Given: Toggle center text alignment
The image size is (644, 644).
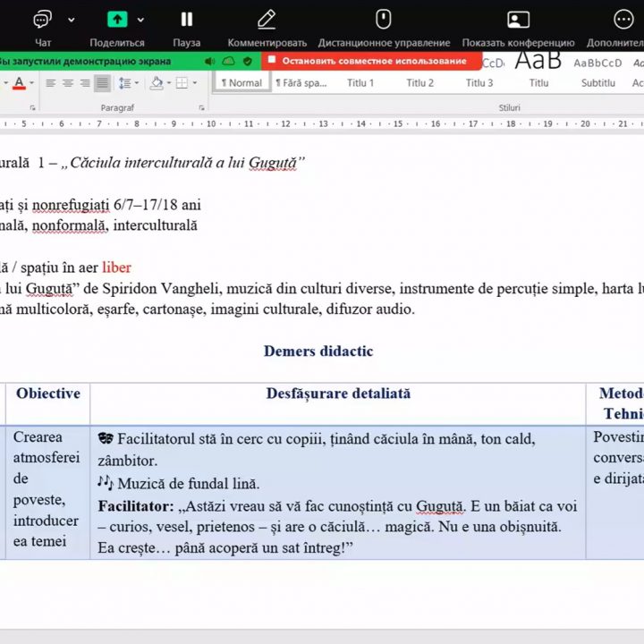Looking at the screenshot, I should pos(68,83).
